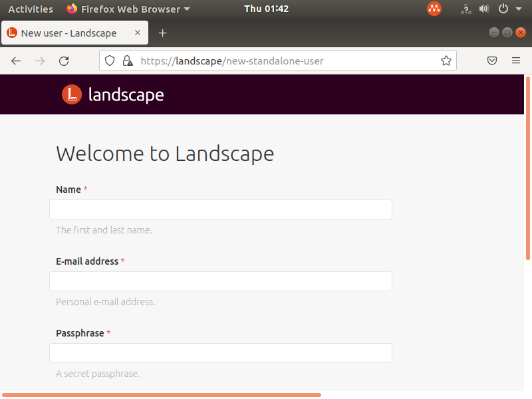Click the 'Passphrase' field label
The height and width of the screenshot is (399, 532).
80,333
